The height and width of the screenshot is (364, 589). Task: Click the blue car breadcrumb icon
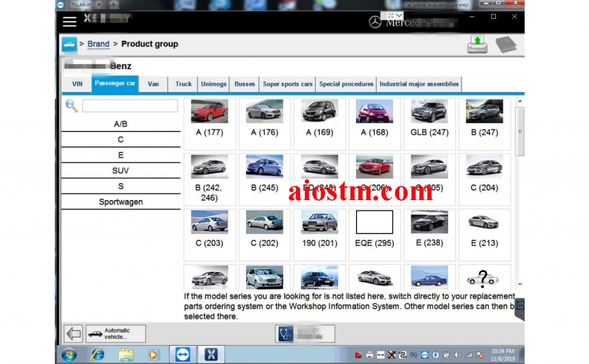pyautogui.click(x=69, y=44)
